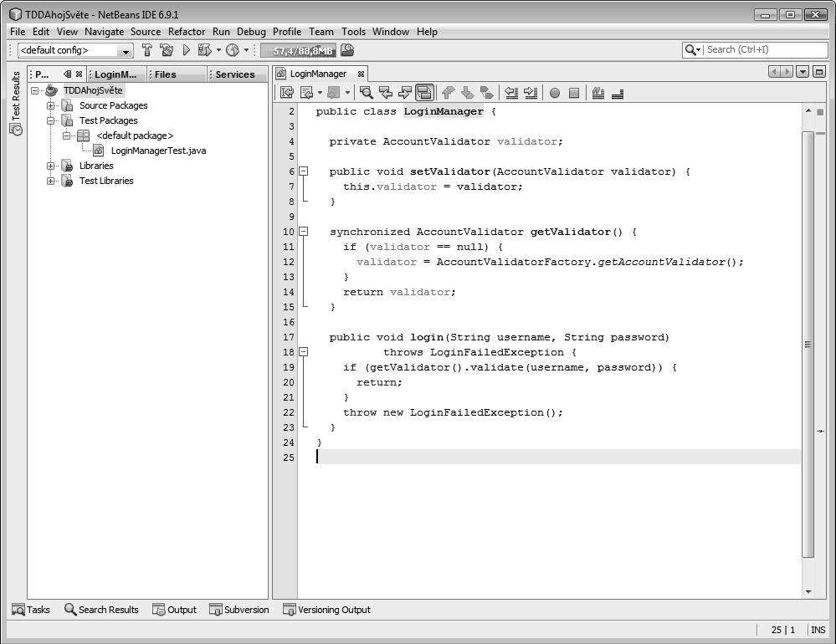The width and height of the screenshot is (836, 644).
Task: Collapse the login method code fold
Action: [304, 352]
